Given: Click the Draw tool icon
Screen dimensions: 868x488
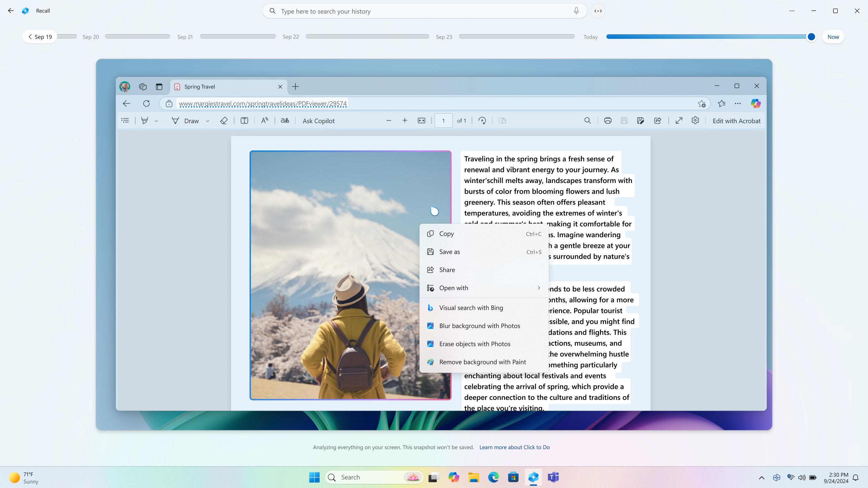Looking at the screenshot, I should tap(175, 120).
